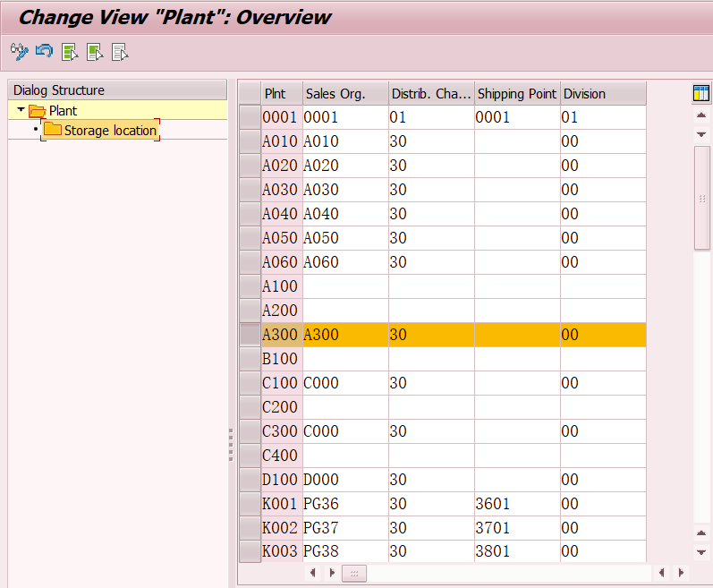
Task: Select the Plant tree node
Action: tap(63, 110)
